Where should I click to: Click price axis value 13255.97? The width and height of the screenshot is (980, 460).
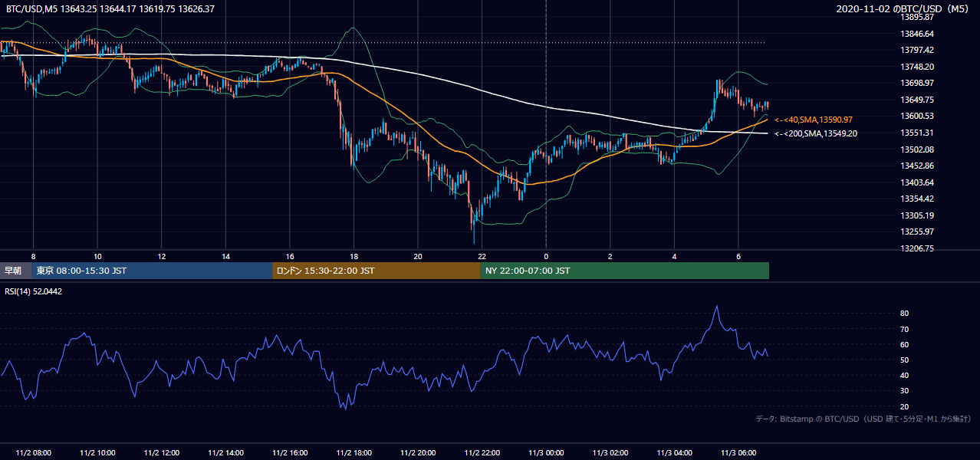(917, 232)
